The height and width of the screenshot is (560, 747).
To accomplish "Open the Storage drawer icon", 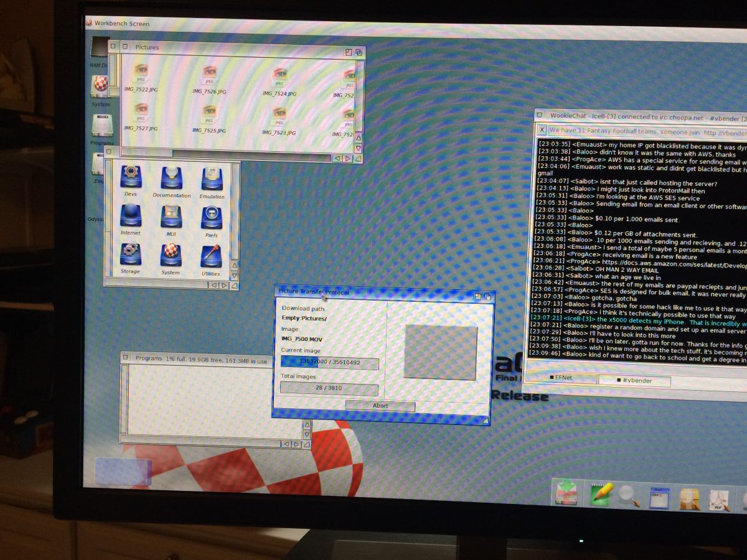I will (130, 258).
